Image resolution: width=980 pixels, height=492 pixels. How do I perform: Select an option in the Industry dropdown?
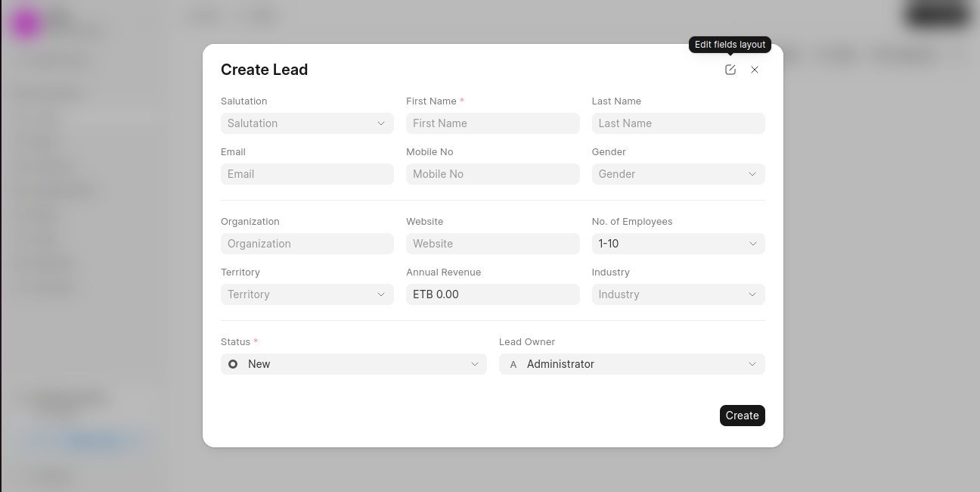point(678,294)
